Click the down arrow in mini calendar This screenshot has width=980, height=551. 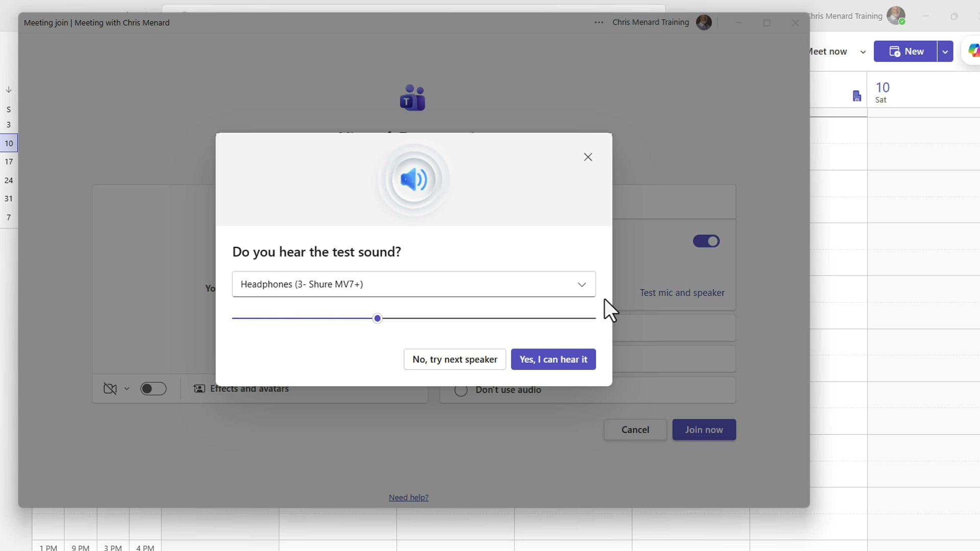9,90
